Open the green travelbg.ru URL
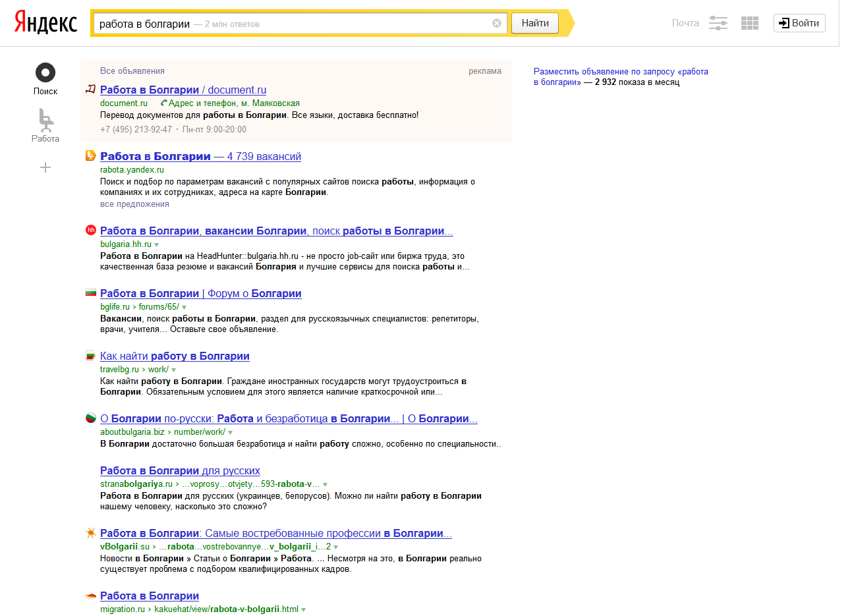 point(119,369)
